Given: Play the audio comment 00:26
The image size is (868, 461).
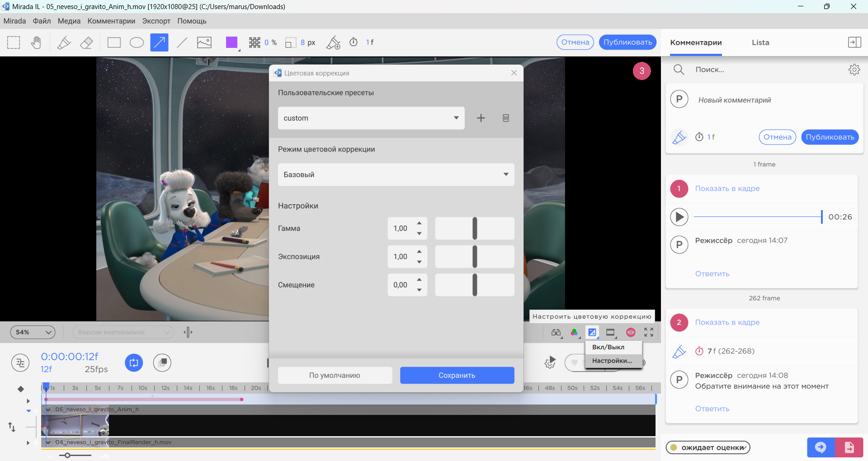Looking at the screenshot, I should click(x=679, y=217).
